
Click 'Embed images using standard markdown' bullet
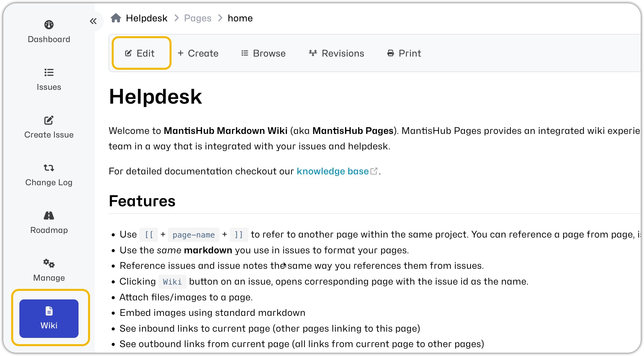tap(213, 313)
